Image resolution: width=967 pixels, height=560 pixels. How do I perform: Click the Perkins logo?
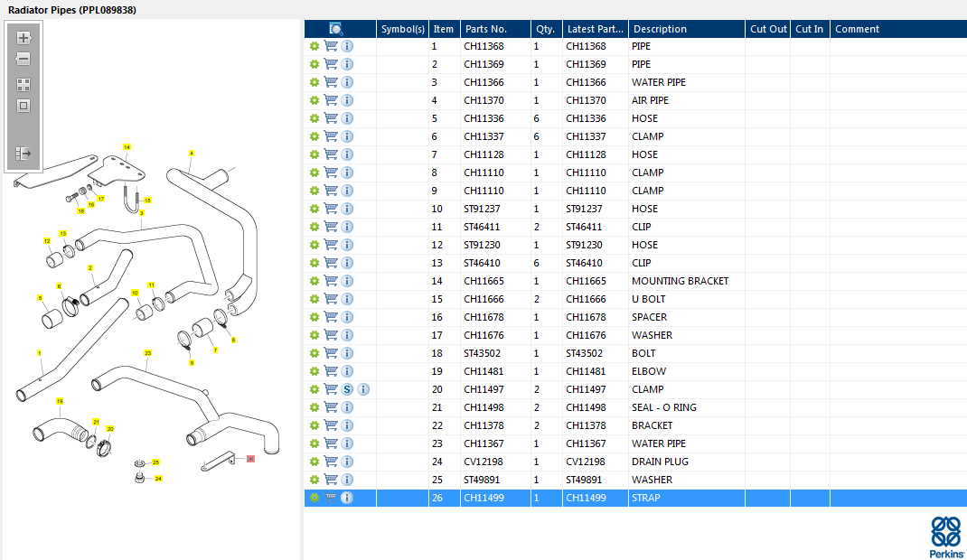[945, 537]
